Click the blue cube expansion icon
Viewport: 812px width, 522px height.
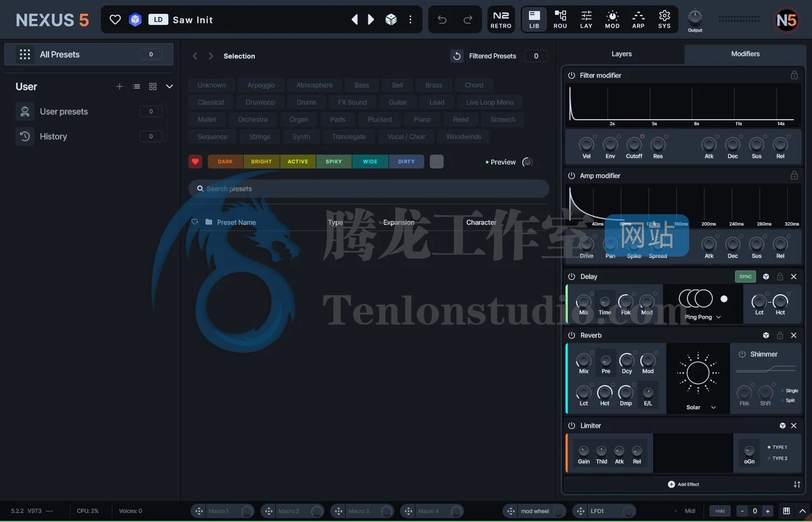(x=135, y=20)
